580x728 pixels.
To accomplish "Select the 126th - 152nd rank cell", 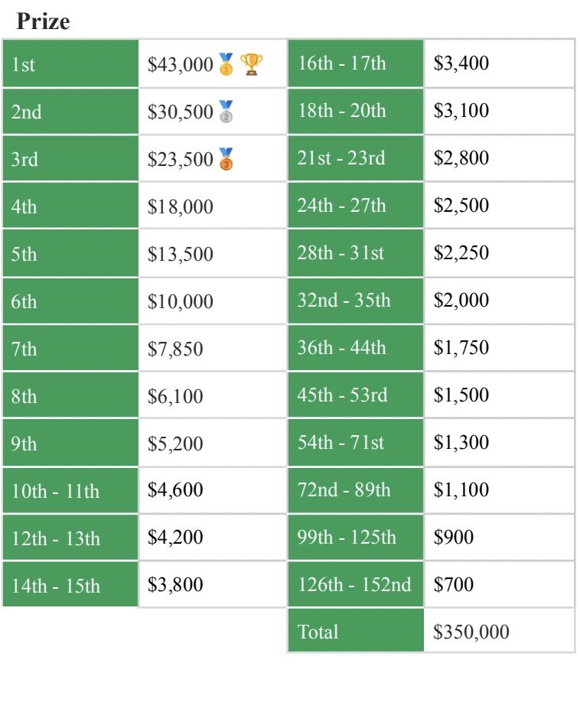I will pos(356,584).
